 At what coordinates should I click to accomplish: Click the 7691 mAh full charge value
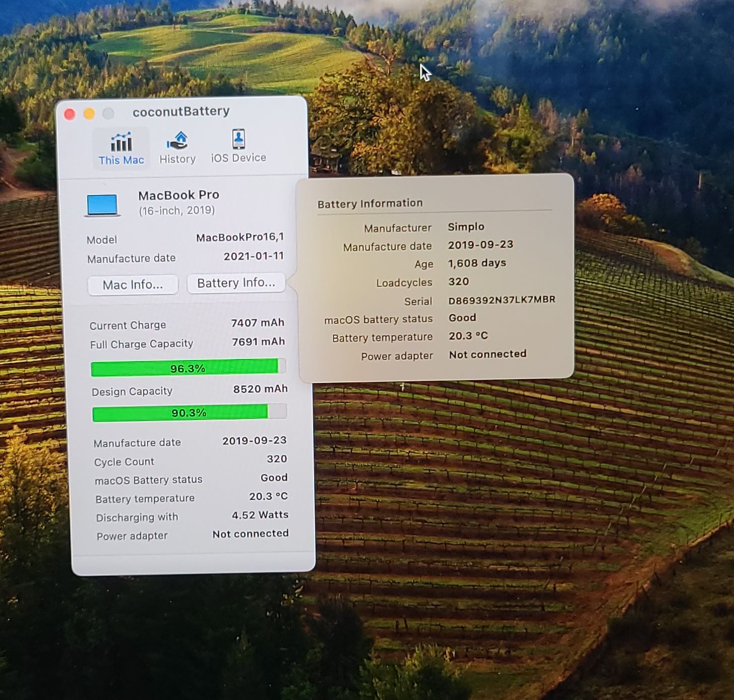258,342
